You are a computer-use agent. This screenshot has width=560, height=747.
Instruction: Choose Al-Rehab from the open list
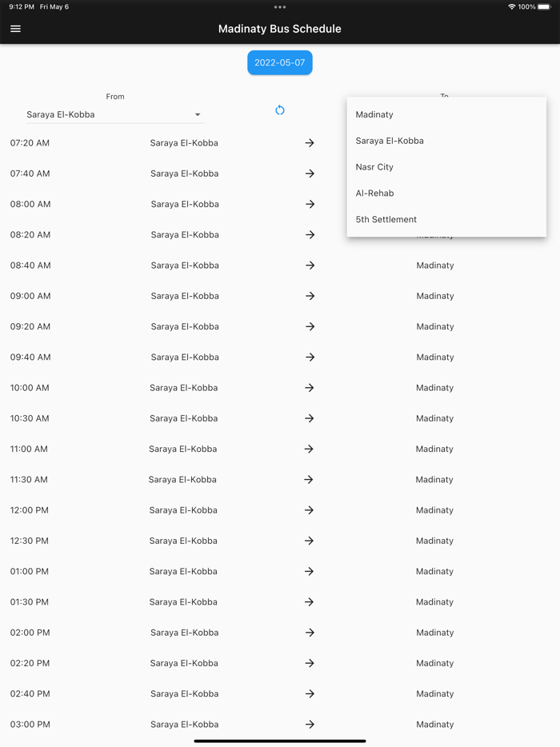[374, 193]
